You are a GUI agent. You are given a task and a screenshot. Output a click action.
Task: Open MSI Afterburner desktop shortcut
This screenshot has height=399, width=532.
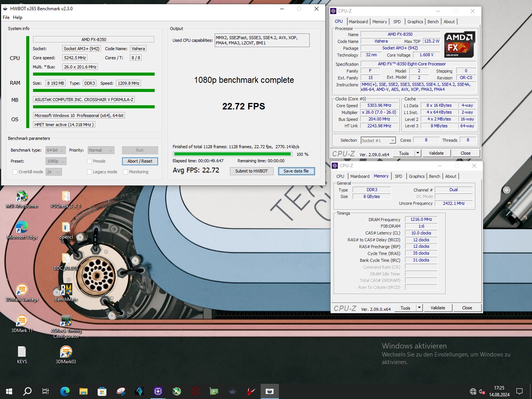(x=22, y=199)
